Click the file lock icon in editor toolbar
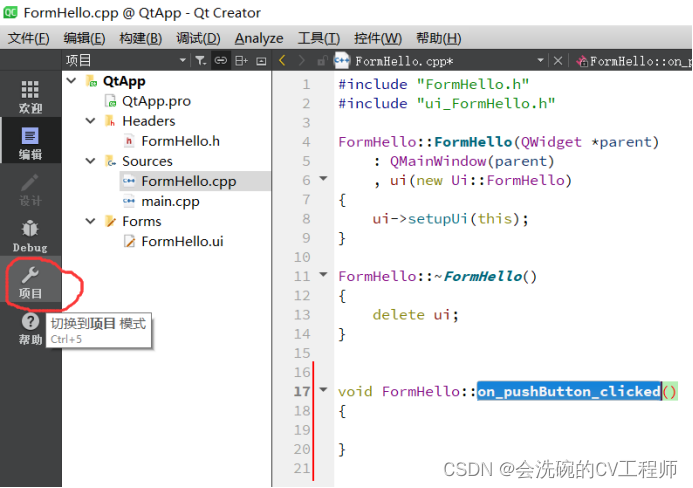 (x=322, y=61)
